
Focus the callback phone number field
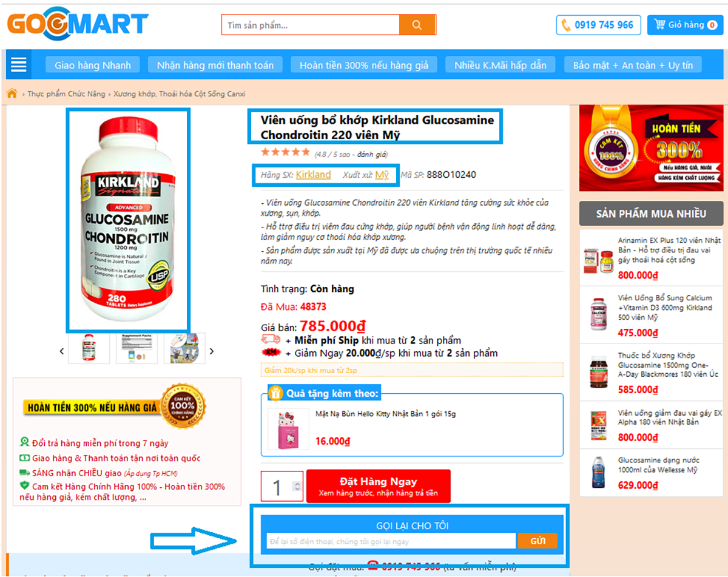[x=391, y=541]
